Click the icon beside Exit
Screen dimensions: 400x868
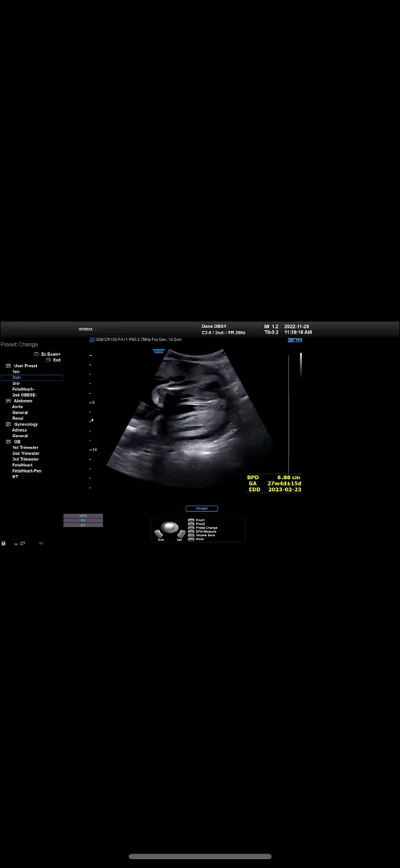pyautogui.click(x=49, y=360)
